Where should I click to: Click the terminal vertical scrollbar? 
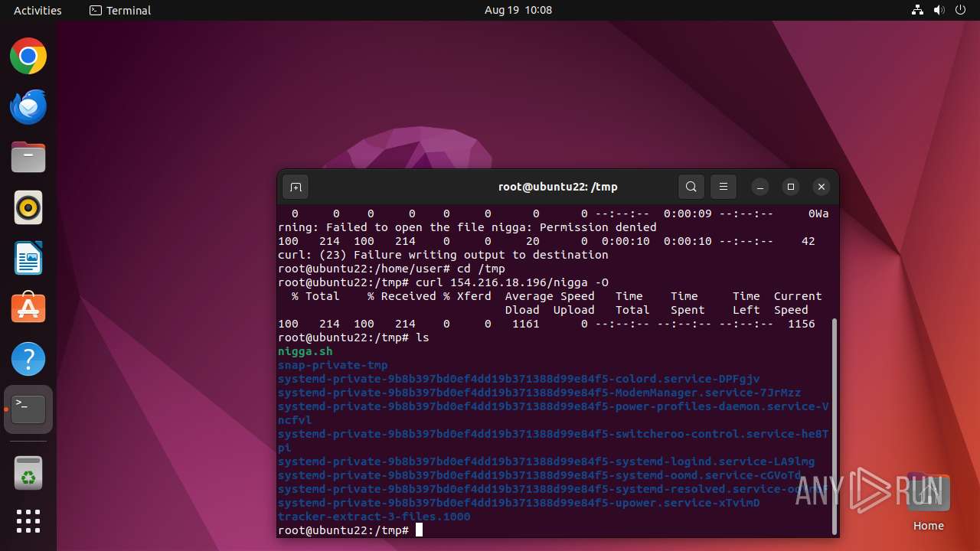tap(835, 426)
